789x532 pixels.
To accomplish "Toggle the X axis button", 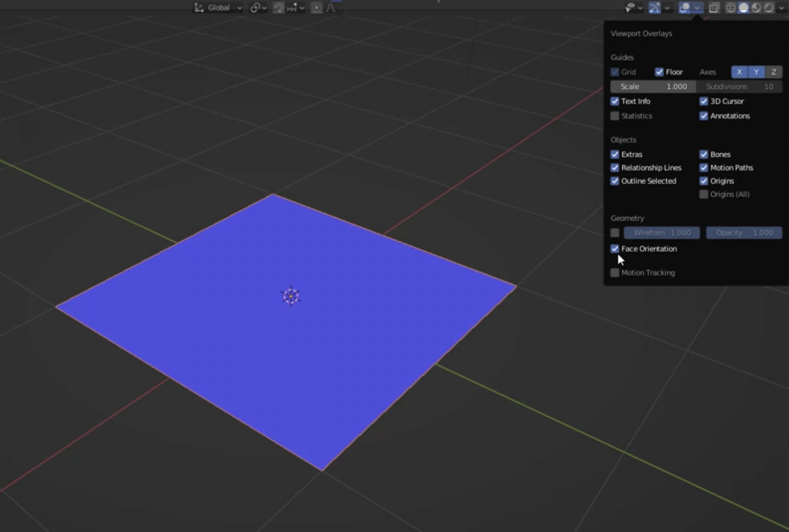I will (739, 72).
